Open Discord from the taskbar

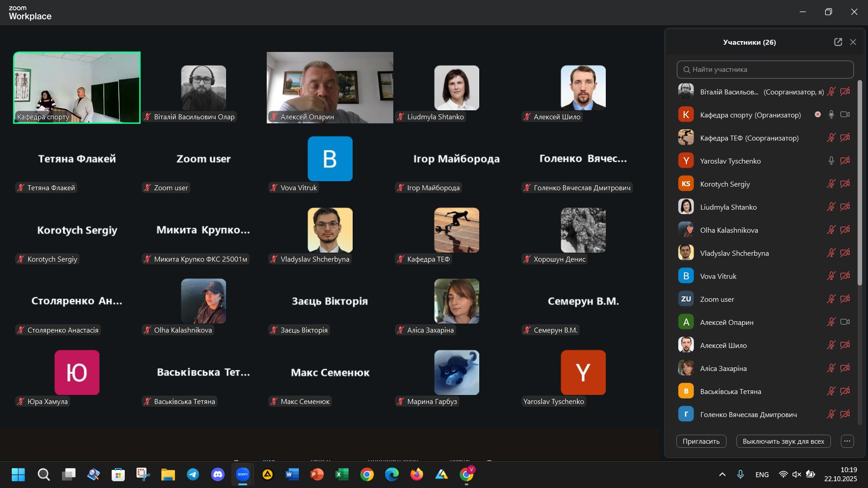click(x=218, y=474)
